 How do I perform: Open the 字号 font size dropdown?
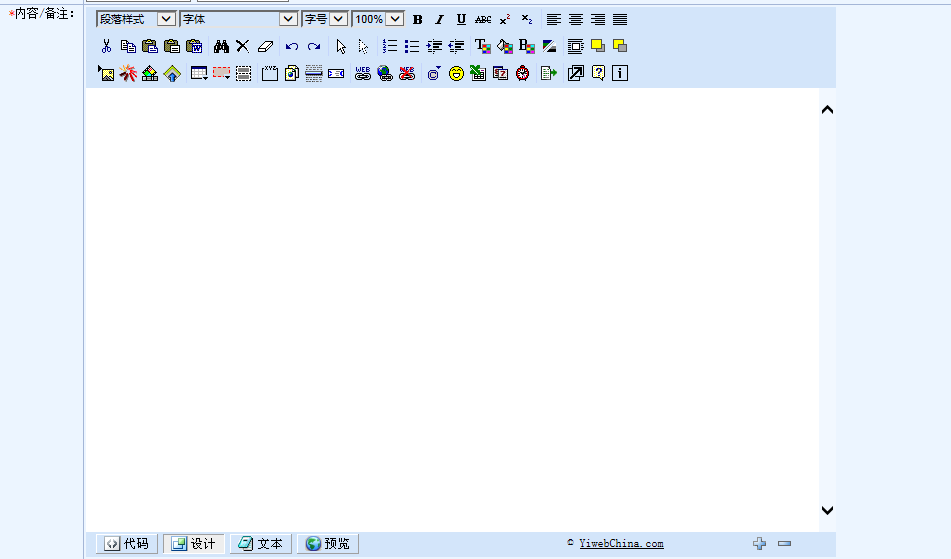point(324,19)
